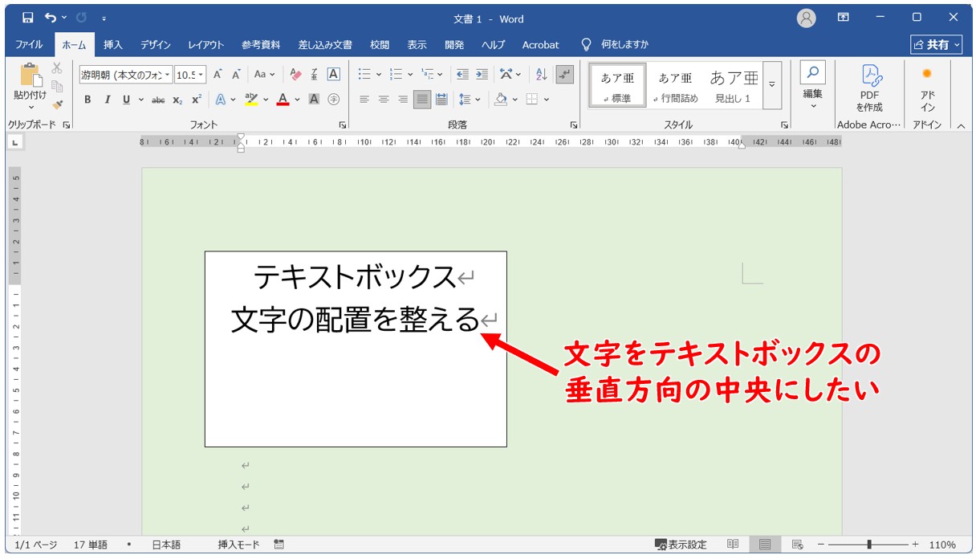Open the bullet list dropdown
Screen dimensions: 980x559
[x=378, y=75]
